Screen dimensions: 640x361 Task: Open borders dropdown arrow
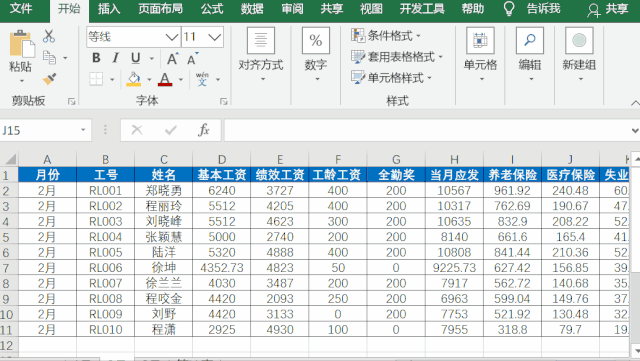[x=112, y=80]
